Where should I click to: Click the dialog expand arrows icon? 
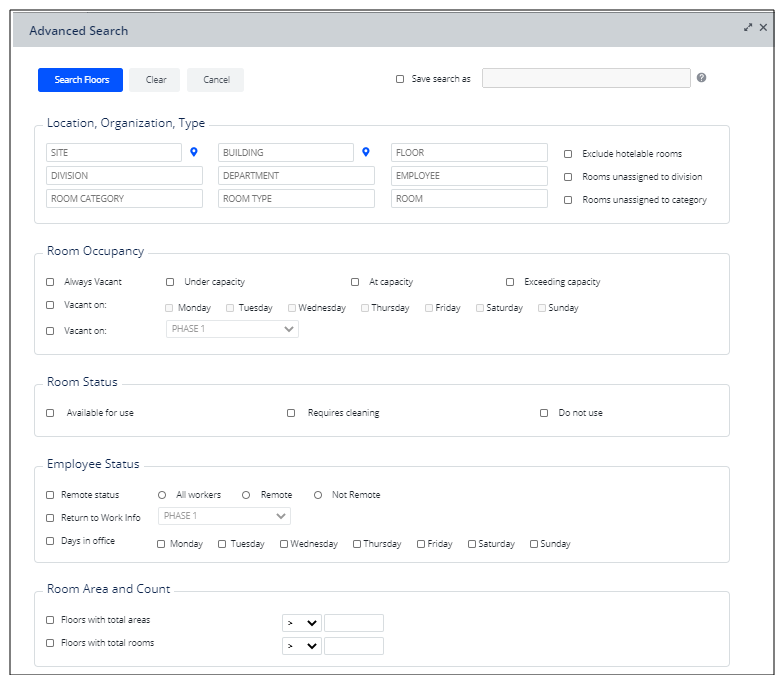tap(748, 27)
